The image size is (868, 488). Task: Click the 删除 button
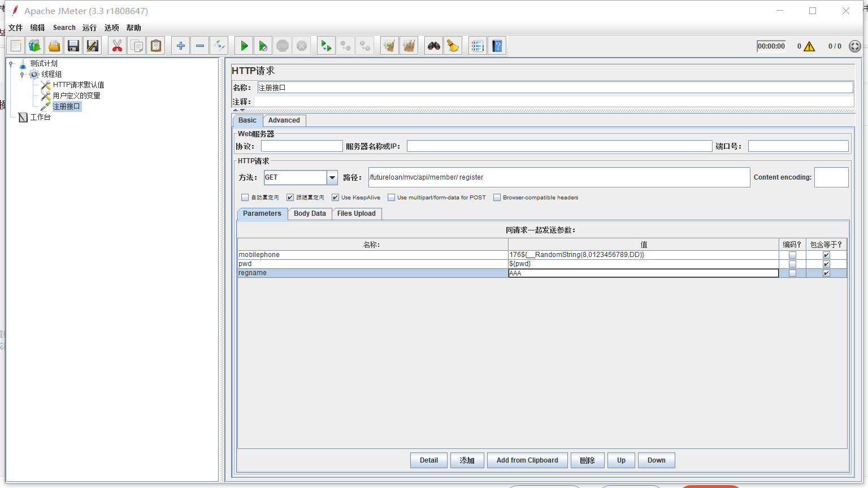588,460
